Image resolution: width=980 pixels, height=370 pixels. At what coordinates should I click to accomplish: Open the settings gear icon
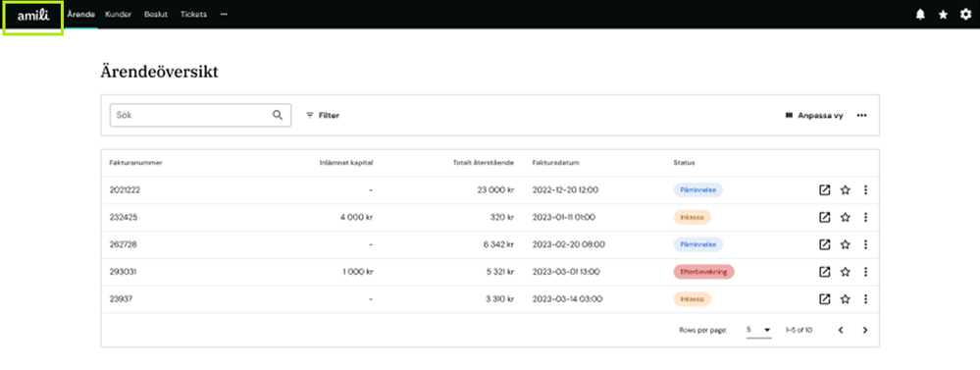[965, 15]
